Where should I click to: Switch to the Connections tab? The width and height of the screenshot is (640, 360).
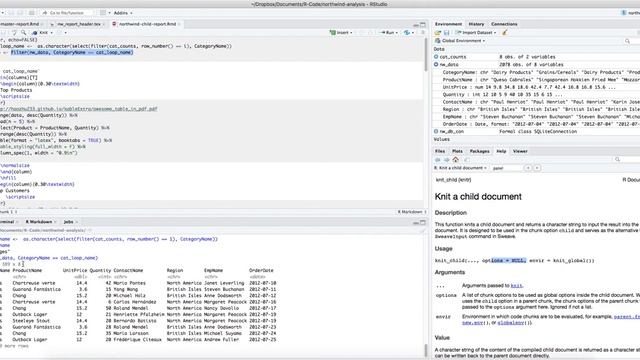point(504,24)
